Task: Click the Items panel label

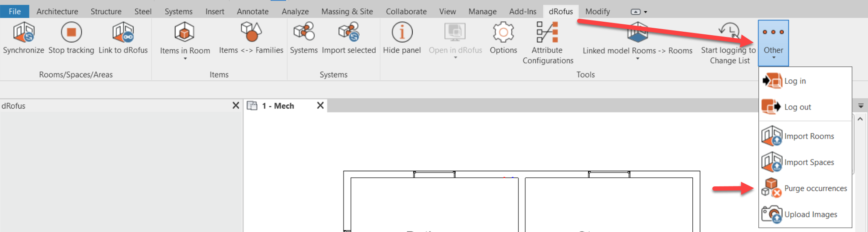Action: pyautogui.click(x=219, y=75)
